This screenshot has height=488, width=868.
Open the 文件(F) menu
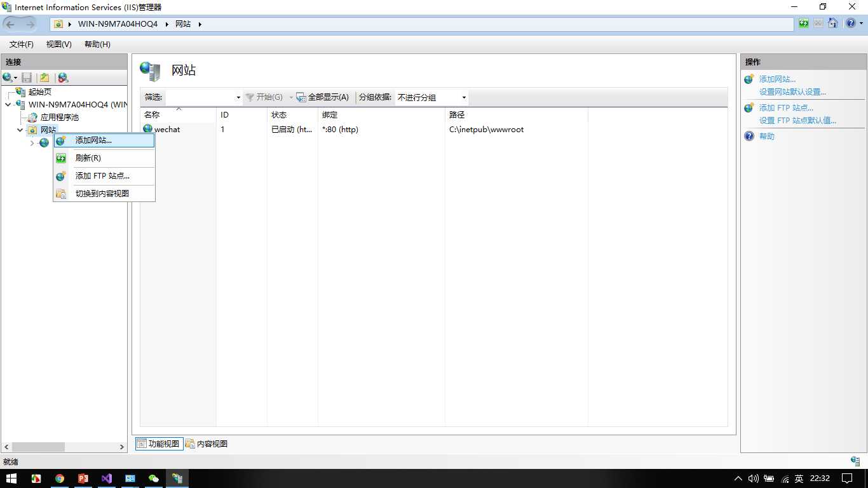(22, 44)
